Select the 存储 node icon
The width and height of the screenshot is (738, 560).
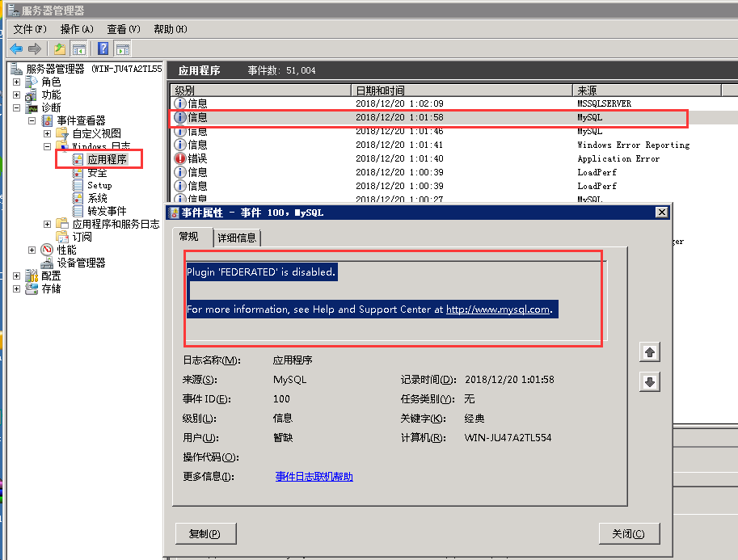point(32,288)
